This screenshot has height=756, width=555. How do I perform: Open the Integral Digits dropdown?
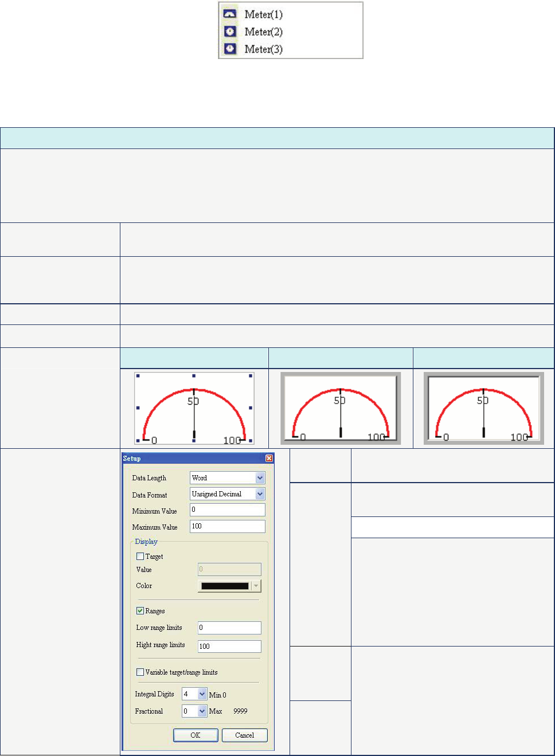(202, 694)
